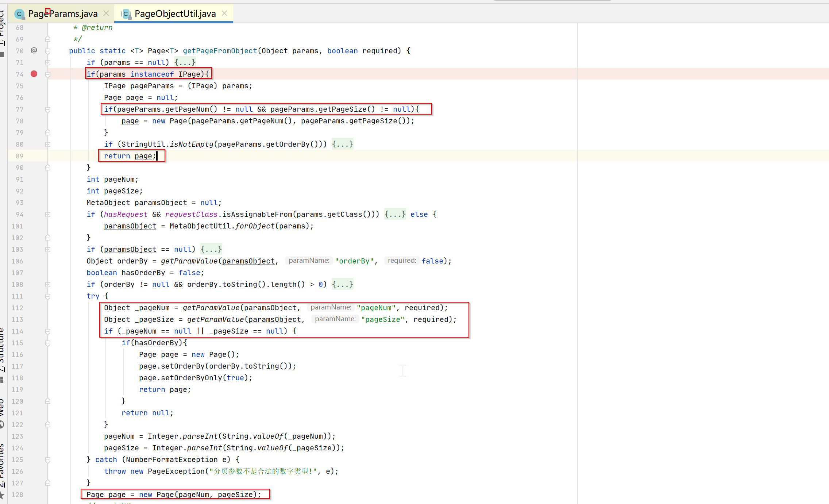Expand the folded block on line 71
This screenshot has height=504, width=829.
point(48,63)
